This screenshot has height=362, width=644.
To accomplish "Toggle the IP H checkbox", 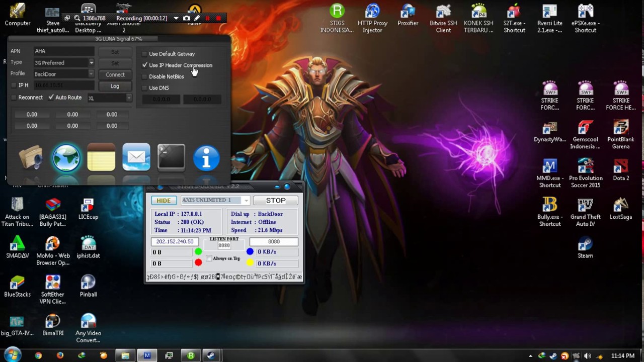I will point(14,85).
